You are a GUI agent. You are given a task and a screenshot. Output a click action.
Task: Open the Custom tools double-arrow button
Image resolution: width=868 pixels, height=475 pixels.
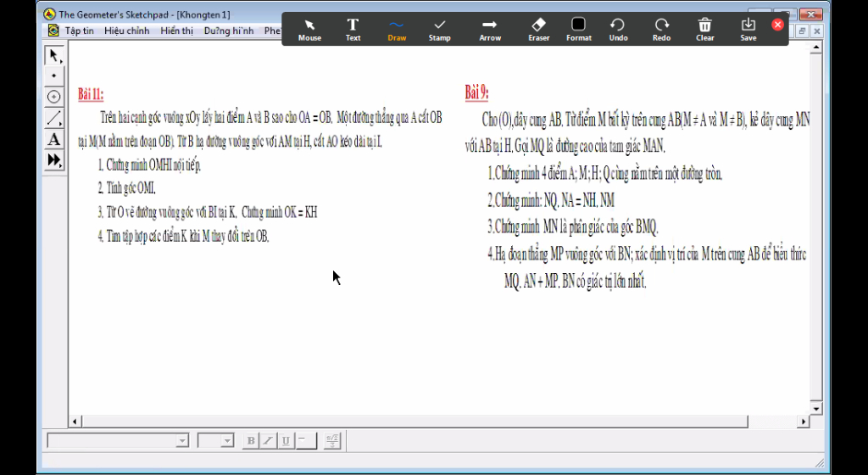coord(53,160)
